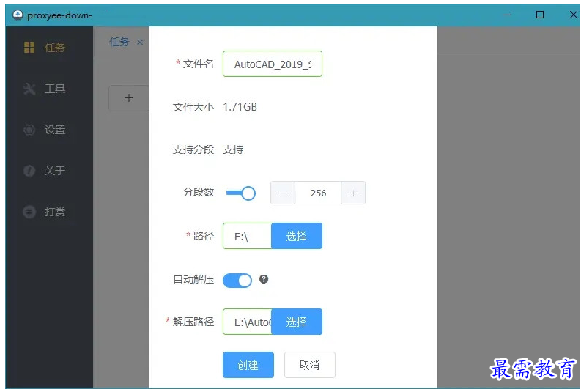
Task: Decrease segment count with minus button
Action: (283, 193)
